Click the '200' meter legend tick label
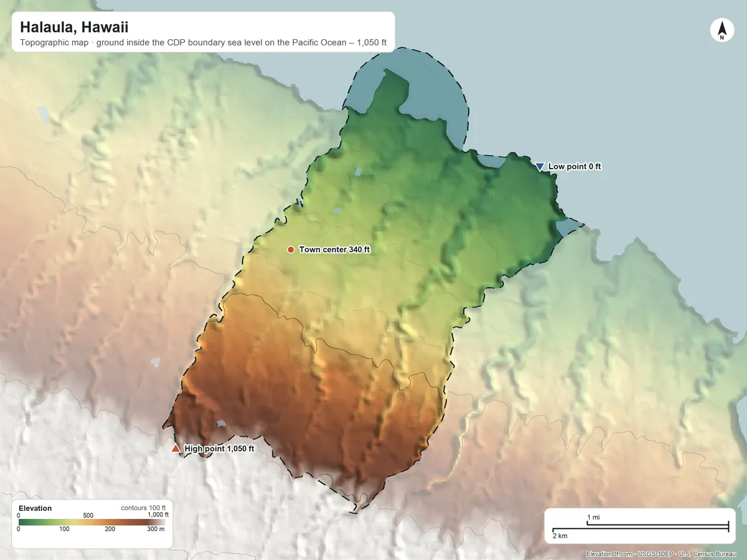 [110, 529]
